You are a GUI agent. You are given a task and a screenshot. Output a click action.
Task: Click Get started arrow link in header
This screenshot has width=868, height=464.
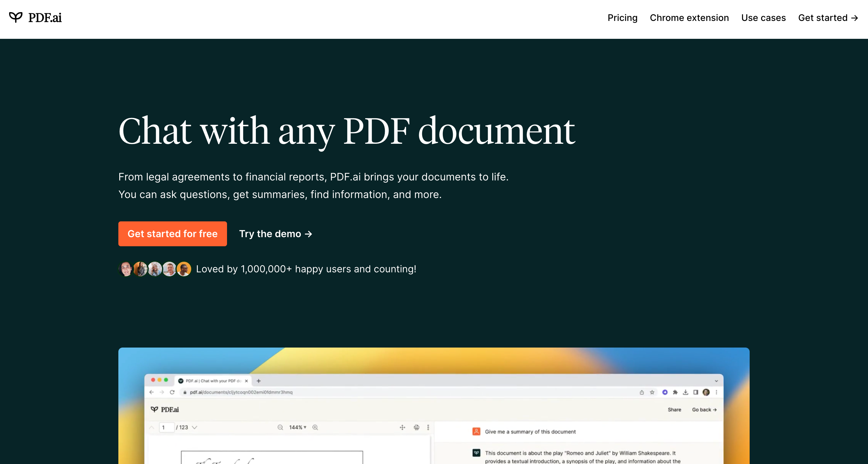coord(828,18)
